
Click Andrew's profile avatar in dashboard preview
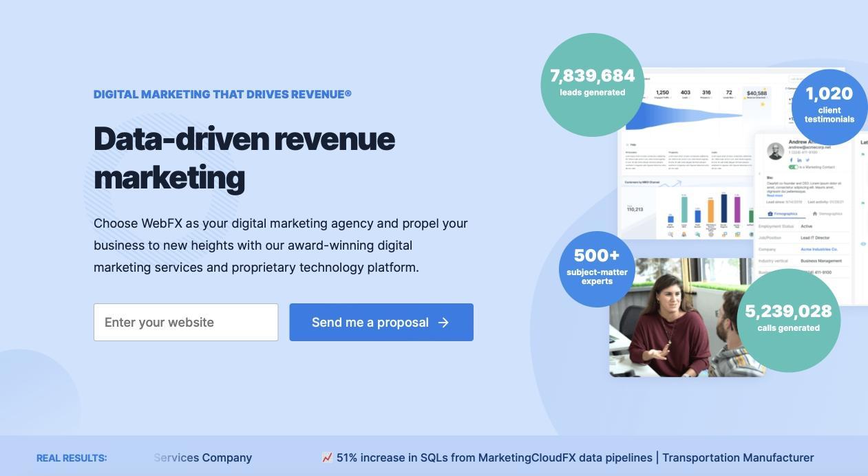[x=775, y=151]
